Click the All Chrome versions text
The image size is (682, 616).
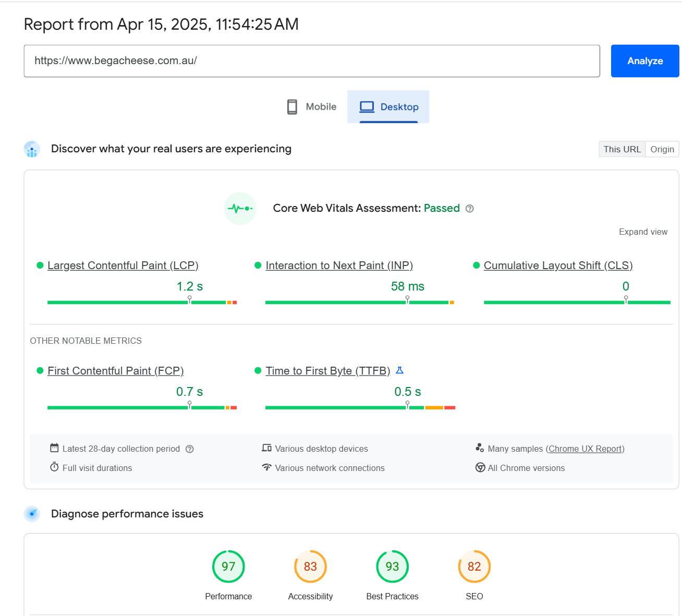coord(526,468)
